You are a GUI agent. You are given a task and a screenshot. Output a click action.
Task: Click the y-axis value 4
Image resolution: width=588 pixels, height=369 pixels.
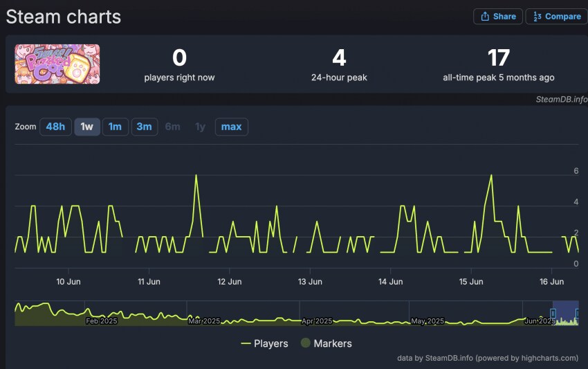click(x=576, y=202)
